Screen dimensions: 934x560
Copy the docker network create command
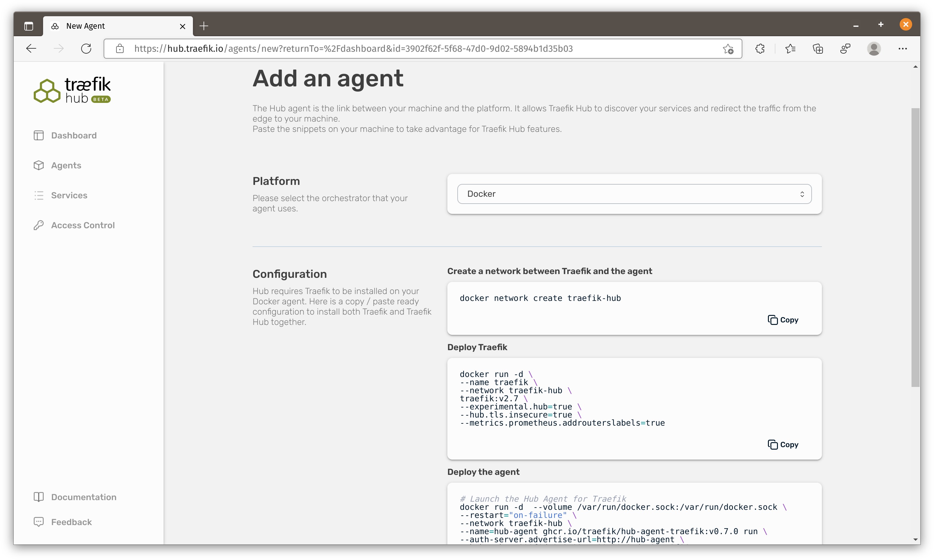coord(783,320)
